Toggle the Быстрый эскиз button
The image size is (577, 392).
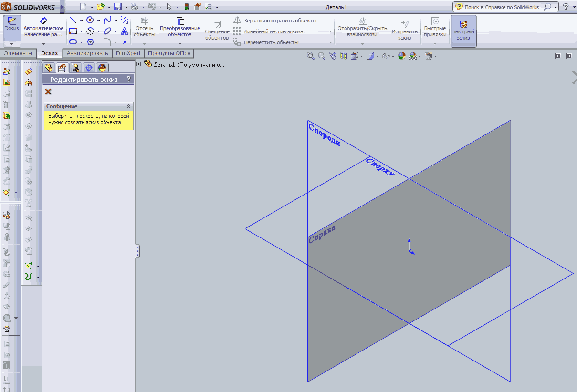(x=463, y=31)
